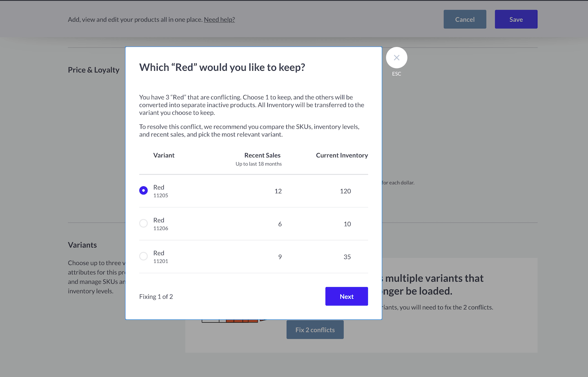Click the Fix 2 conflicts button

tap(315, 330)
